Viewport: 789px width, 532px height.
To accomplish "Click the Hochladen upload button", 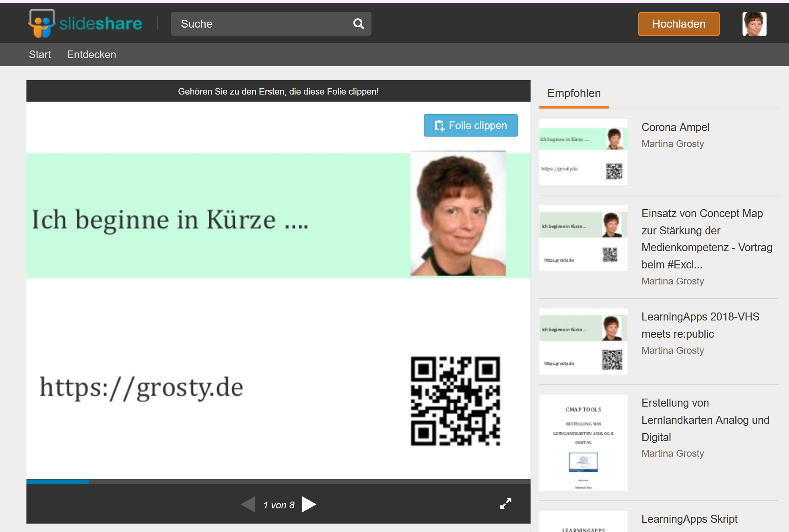I will pyautogui.click(x=678, y=24).
